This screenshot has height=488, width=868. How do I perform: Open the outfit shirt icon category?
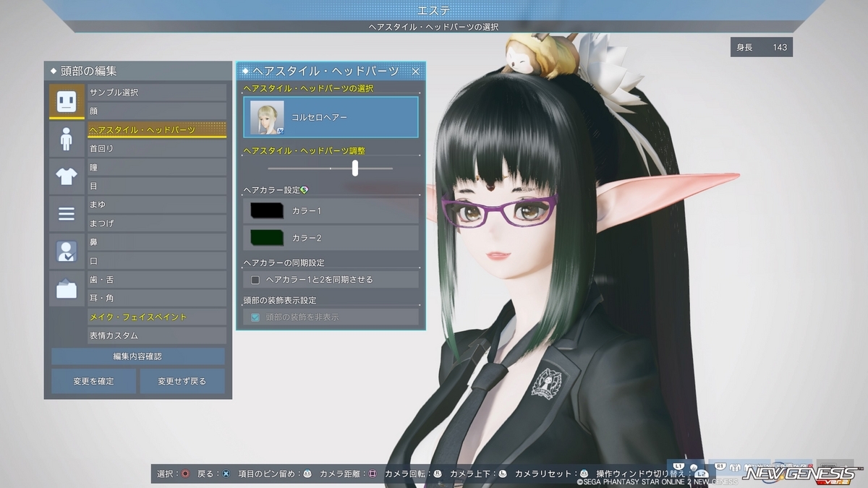[67, 176]
